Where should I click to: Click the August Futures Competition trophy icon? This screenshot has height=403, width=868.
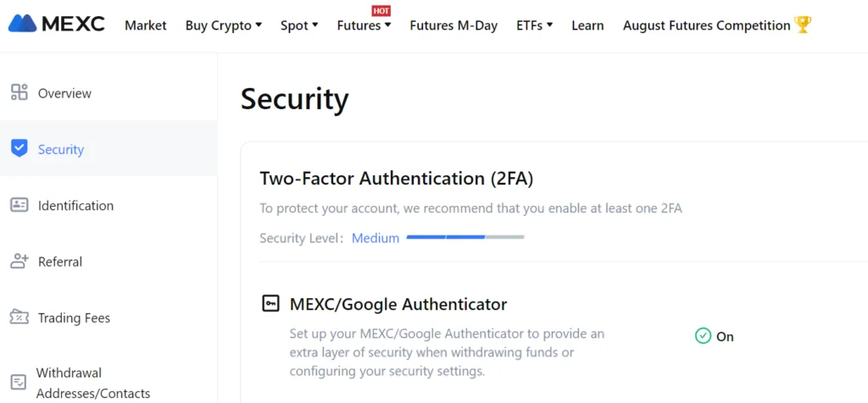803,25
